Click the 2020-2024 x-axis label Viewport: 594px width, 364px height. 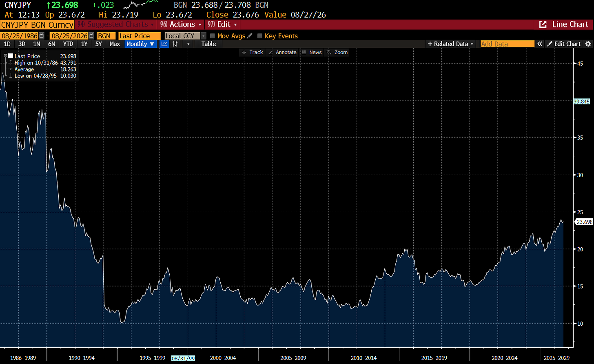[505, 358]
